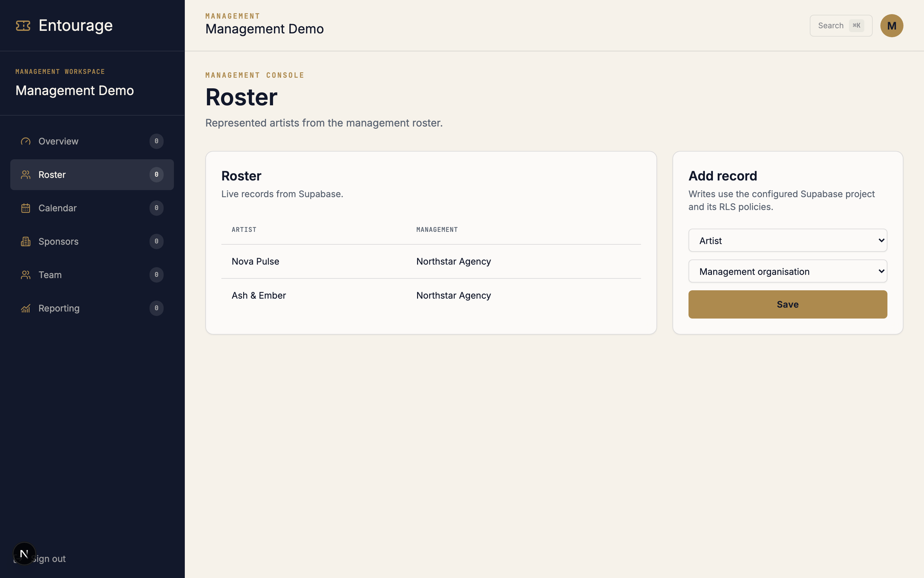924x578 pixels.
Task: Open the user avatar M menu
Action: [x=892, y=26]
